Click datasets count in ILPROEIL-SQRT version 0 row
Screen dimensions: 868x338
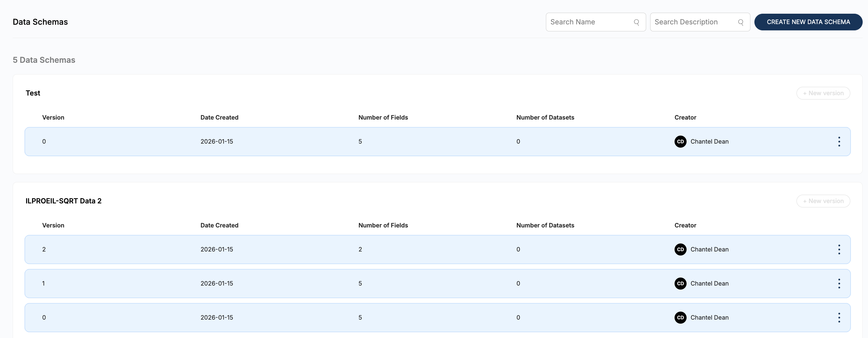518,317
